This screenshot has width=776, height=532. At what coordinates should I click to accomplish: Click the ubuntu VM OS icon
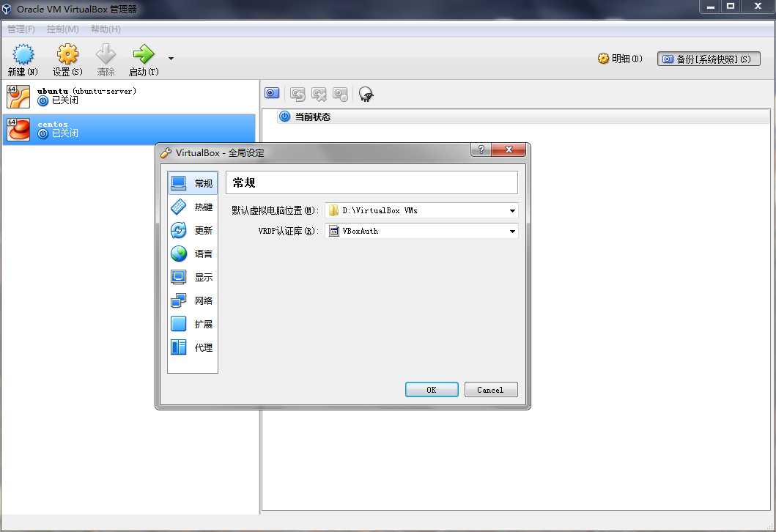18,97
